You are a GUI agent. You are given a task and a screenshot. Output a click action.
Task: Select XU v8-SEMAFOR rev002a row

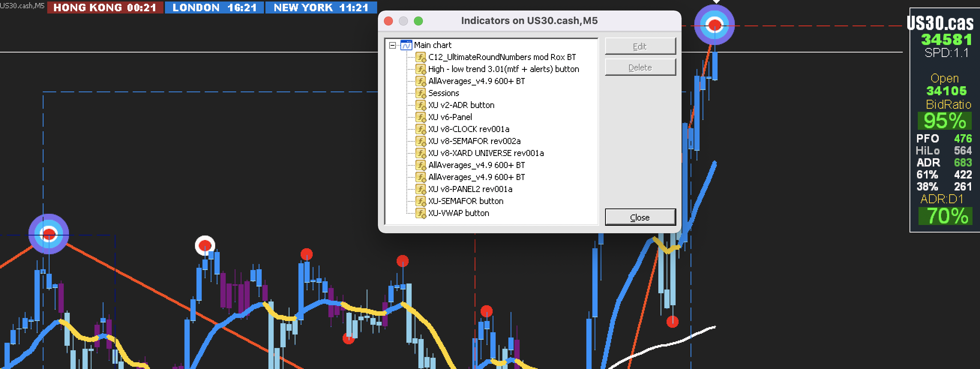tap(474, 141)
